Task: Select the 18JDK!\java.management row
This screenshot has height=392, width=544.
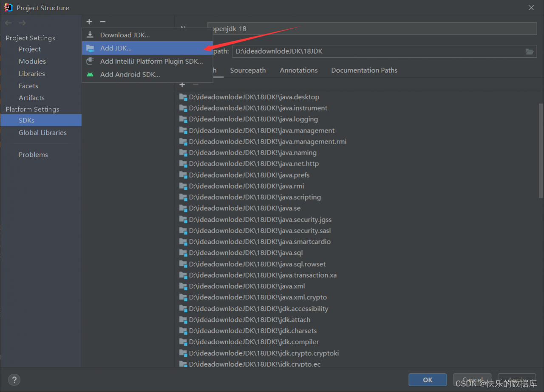Action: pyautogui.click(x=357, y=130)
